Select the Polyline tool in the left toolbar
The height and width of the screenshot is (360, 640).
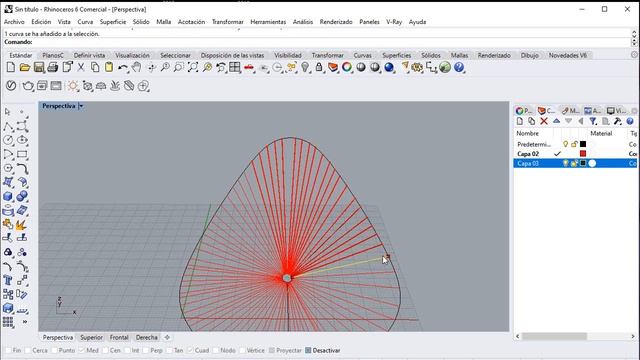pos(8,127)
